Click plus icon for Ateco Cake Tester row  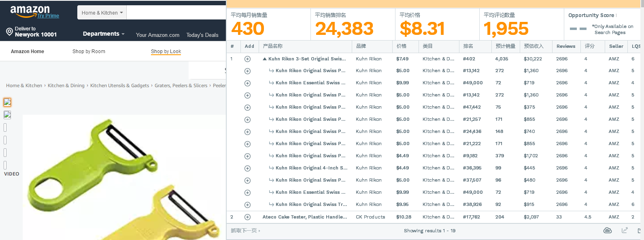click(248, 217)
